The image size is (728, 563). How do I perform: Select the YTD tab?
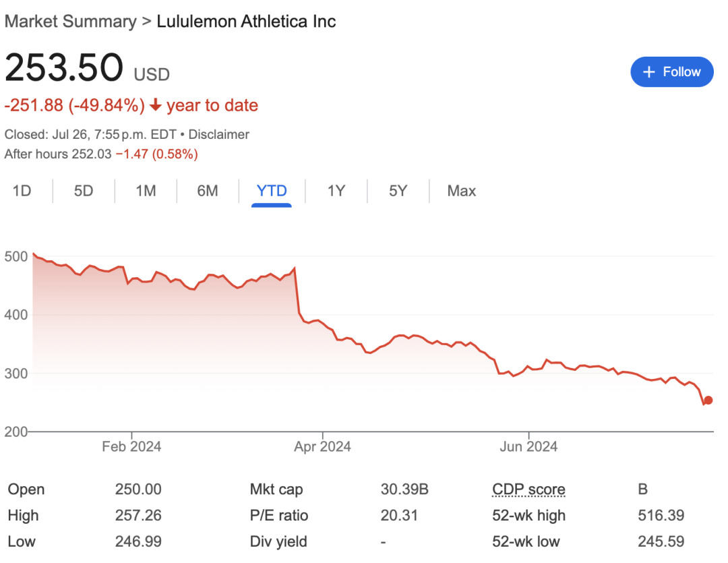(272, 191)
